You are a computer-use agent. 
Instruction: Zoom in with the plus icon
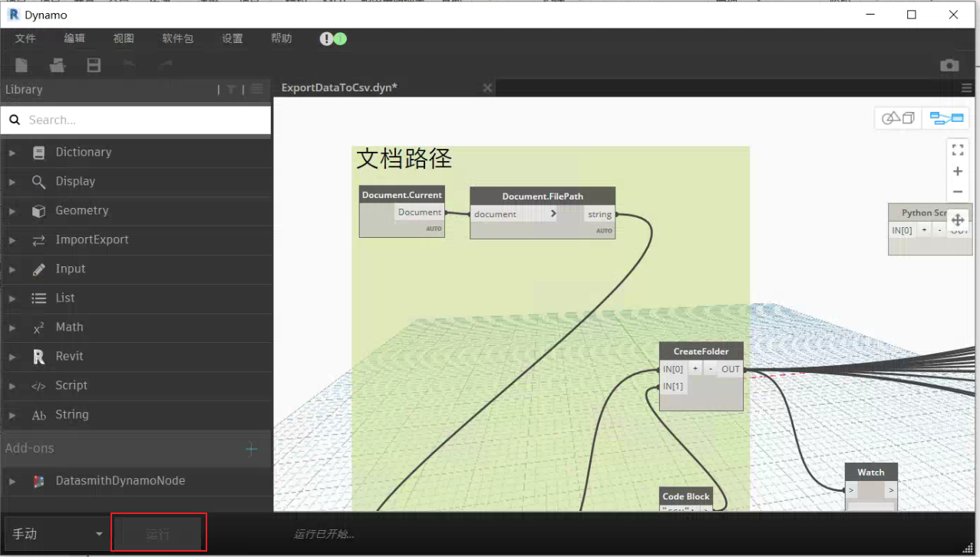958,171
